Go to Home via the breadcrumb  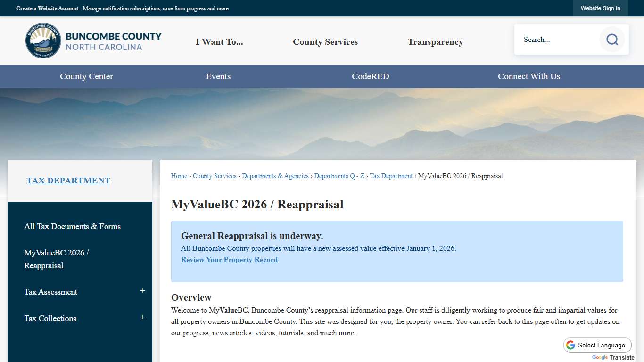(179, 176)
